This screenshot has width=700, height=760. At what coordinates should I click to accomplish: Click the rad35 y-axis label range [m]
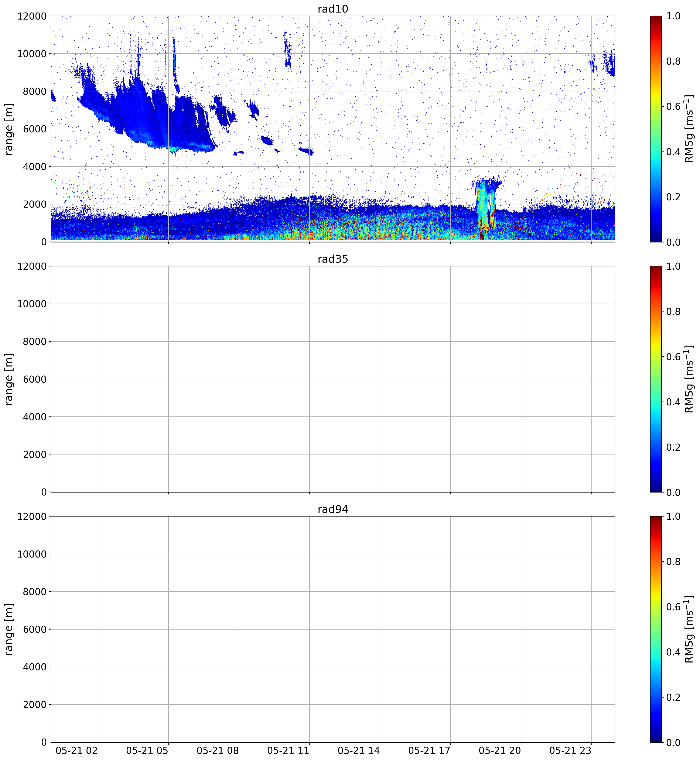tap(9, 379)
